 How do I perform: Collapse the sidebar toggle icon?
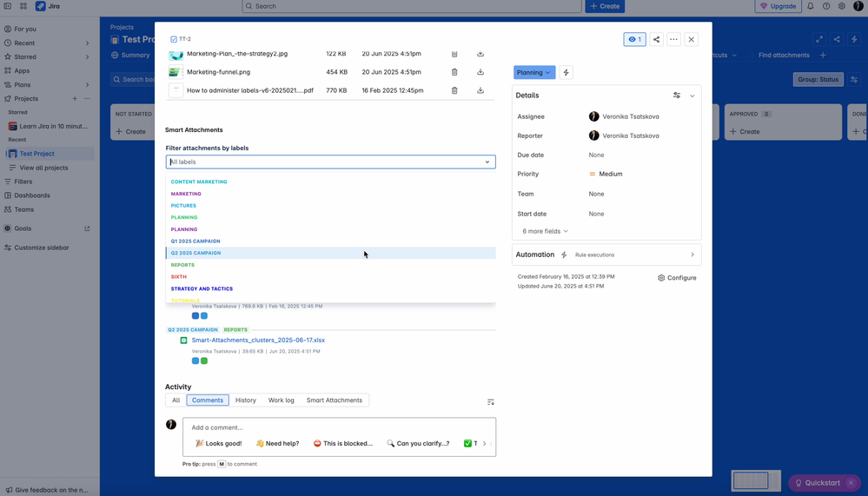(x=8, y=6)
